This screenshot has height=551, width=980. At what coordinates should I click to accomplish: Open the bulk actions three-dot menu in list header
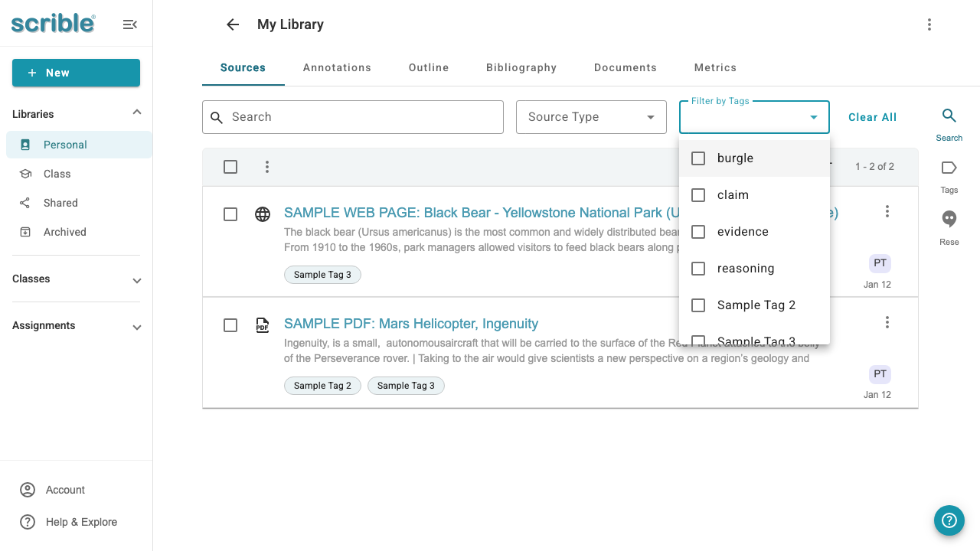click(x=267, y=167)
